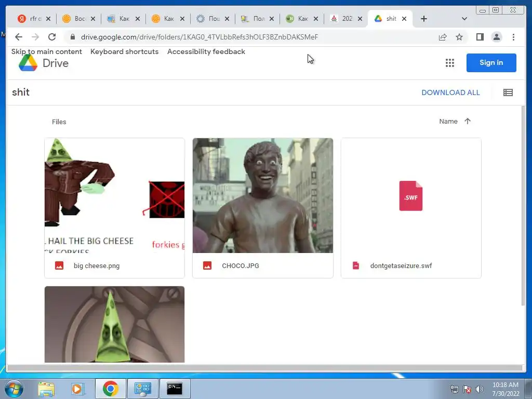Open a new tab with plus icon
532x399 pixels.
point(424,19)
